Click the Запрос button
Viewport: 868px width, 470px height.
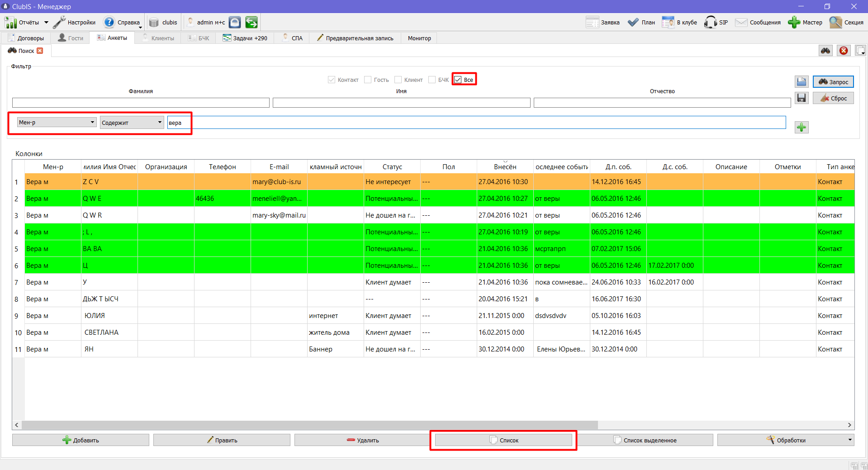coord(833,82)
